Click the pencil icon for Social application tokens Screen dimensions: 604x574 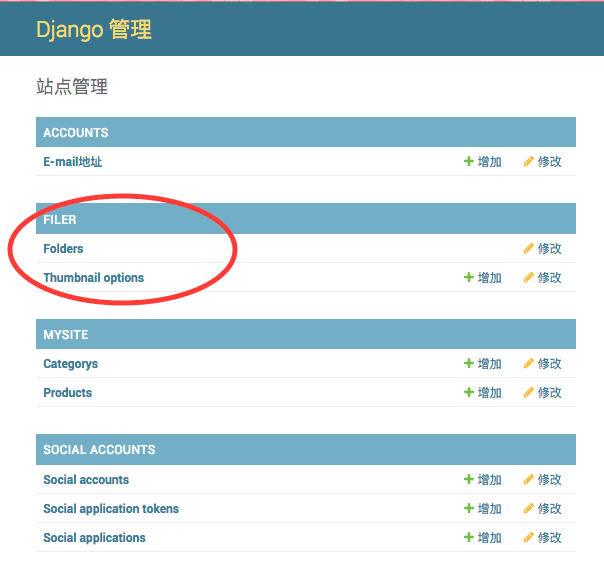(x=528, y=509)
